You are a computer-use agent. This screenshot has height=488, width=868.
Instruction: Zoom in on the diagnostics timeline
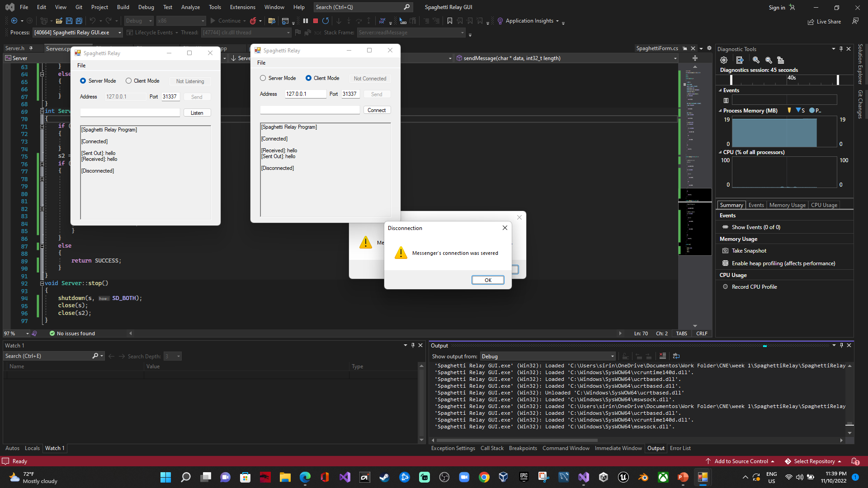click(756, 60)
